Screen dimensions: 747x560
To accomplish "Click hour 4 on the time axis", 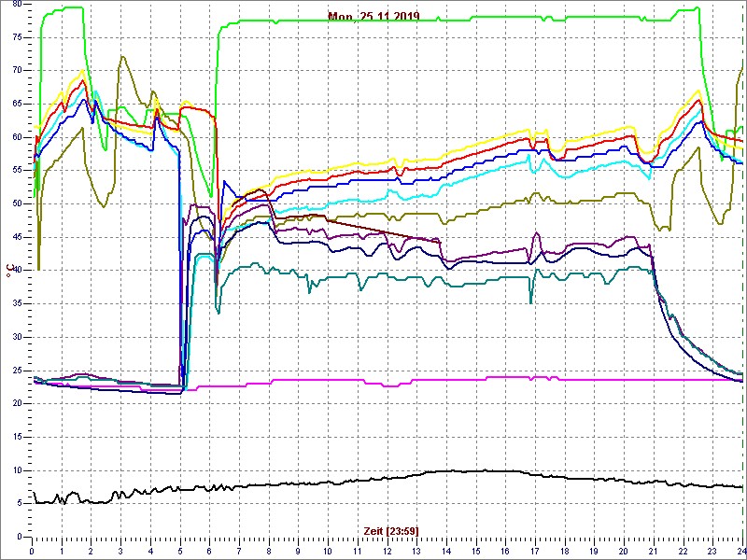I will tap(150, 552).
